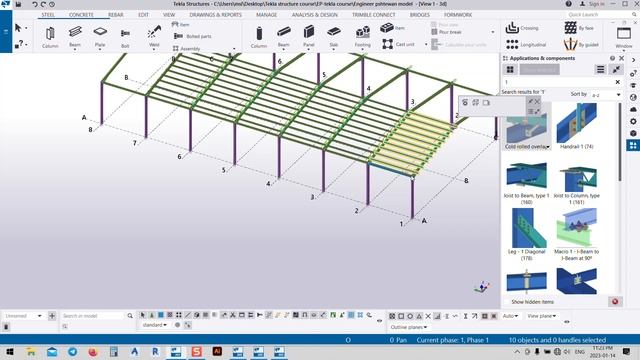
Task: Toggle the snap to end points switch
Action: 401,316
